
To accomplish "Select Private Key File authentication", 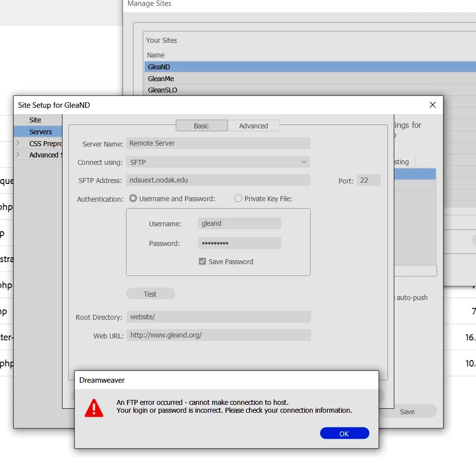I will (x=238, y=198).
